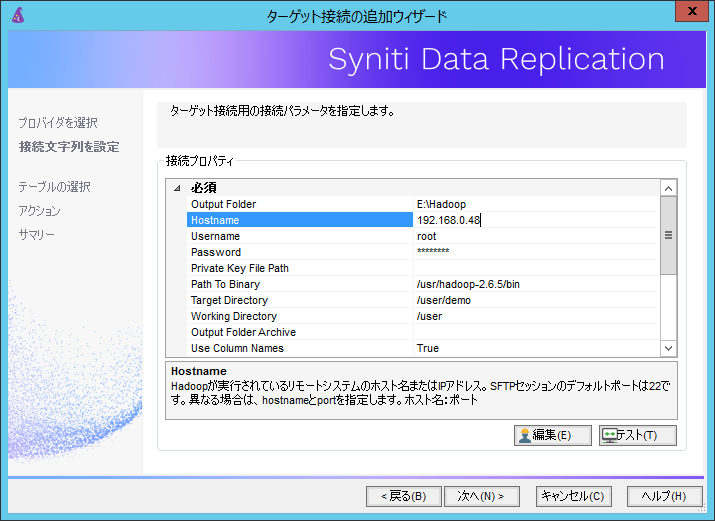Screen dimensions: 715x521
Task: Select プロバイダを選択 step in sidebar
Action: tap(58, 123)
